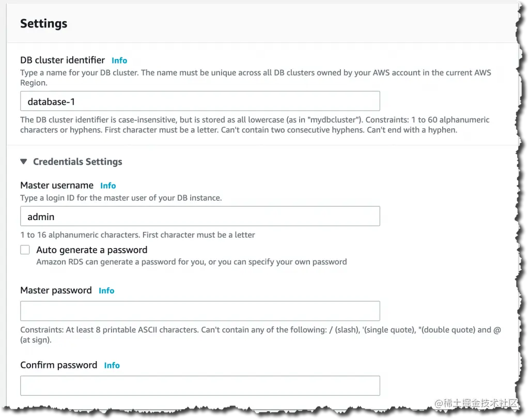Click the Settings section heading
The height and width of the screenshot is (420, 529).
coord(44,24)
